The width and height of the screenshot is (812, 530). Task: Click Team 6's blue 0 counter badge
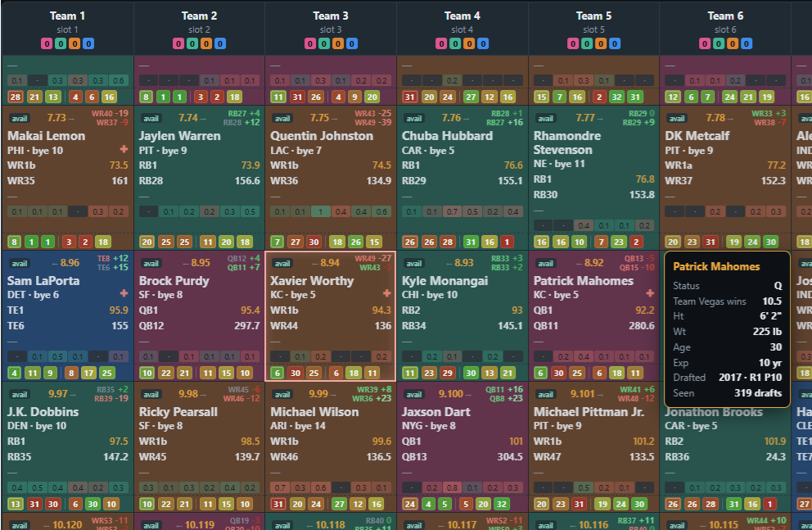point(747,43)
